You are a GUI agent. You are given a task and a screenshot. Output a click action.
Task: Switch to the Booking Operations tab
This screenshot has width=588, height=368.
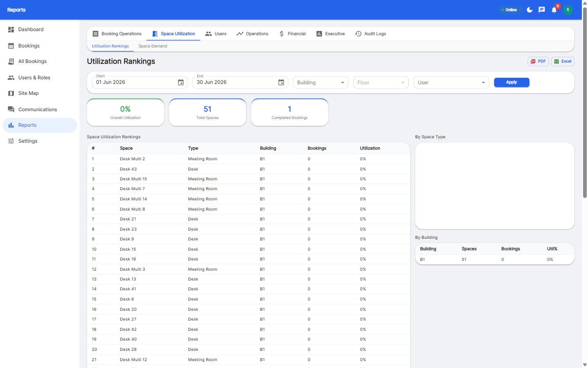coord(117,34)
